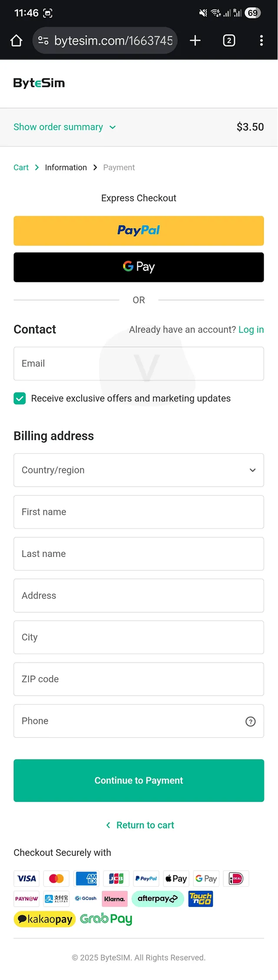Click the Email input field

click(139, 364)
